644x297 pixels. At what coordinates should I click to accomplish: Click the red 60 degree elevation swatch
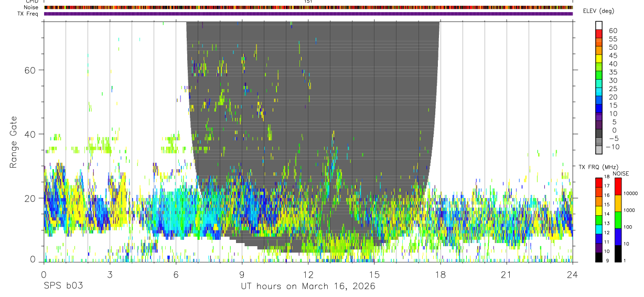[x=599, y=34]
